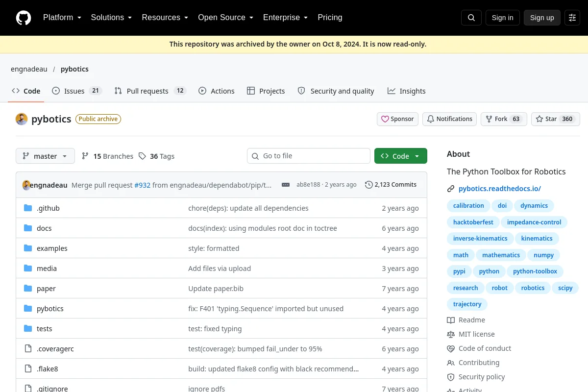
Task: Switch to the Actions tab
Action: 217,91
